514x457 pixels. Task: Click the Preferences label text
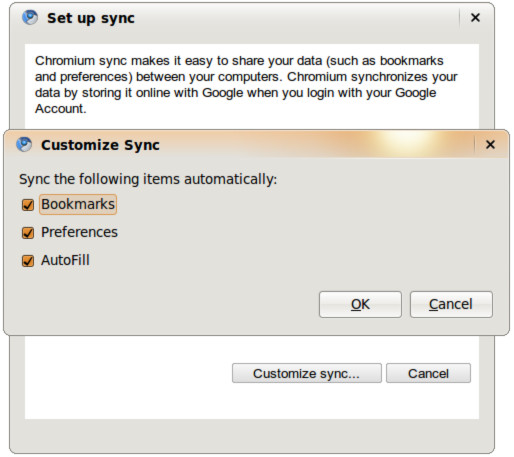[79, 232]
